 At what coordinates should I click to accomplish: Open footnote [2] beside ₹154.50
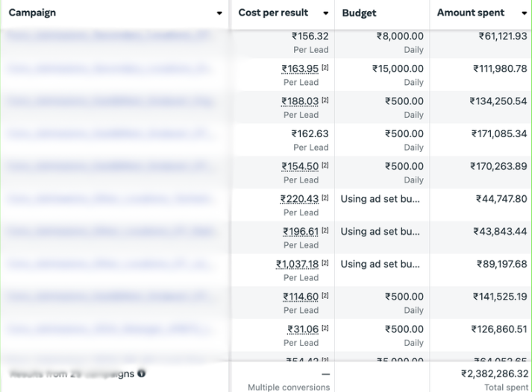click(325, 165)
